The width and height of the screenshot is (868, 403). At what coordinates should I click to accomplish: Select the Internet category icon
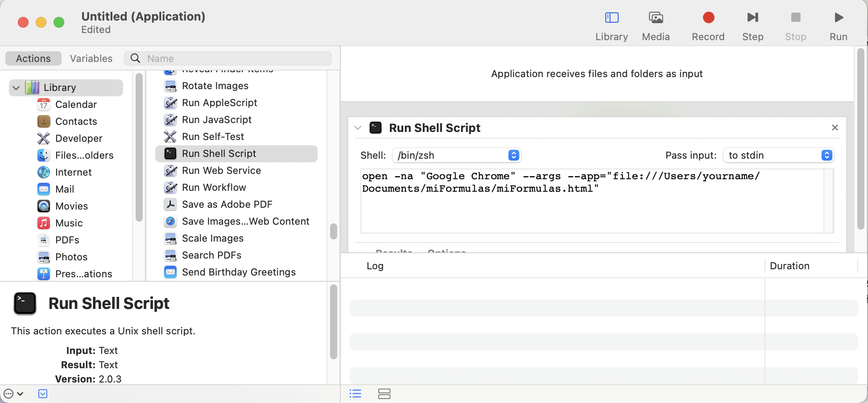[x=44, y=172]
